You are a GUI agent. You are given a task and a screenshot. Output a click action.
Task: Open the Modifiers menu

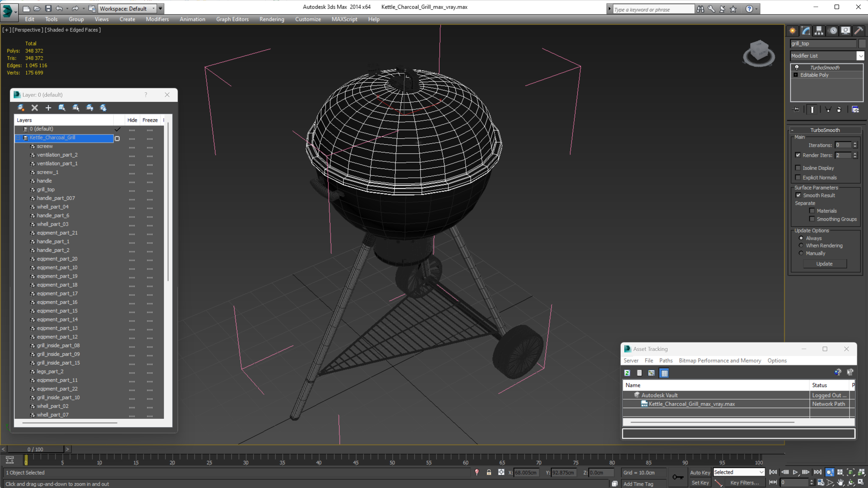157,19
